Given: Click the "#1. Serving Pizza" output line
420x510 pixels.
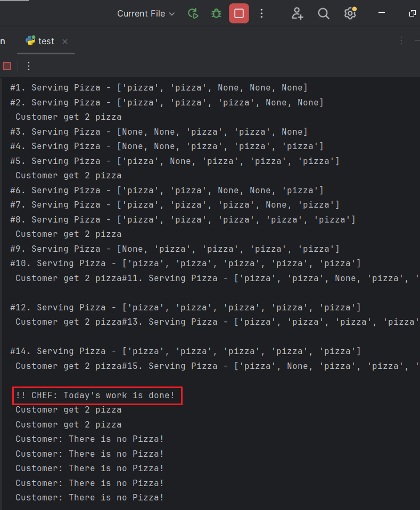Looking at the screenshot, I should pos(159,88).
